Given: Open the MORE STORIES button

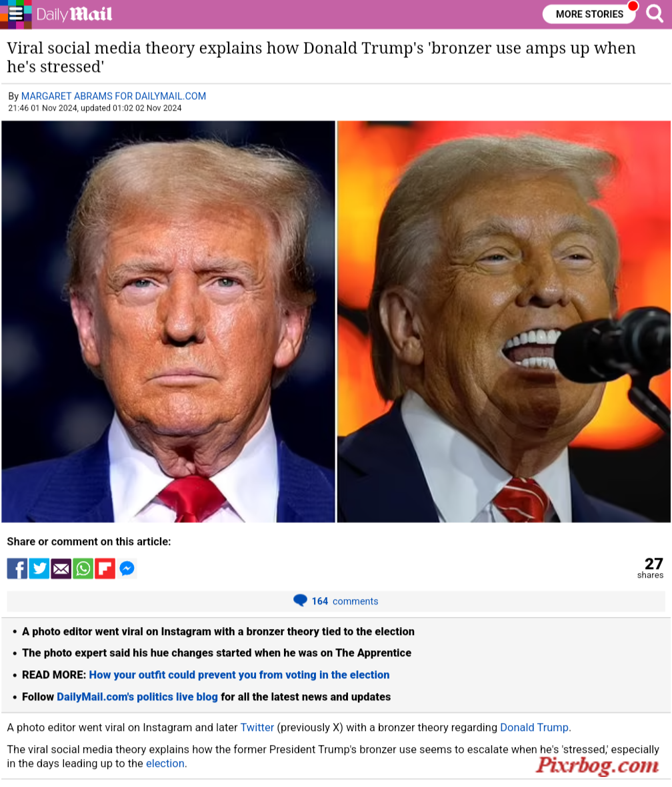Looking at the screenshot, I should (589, 14).
